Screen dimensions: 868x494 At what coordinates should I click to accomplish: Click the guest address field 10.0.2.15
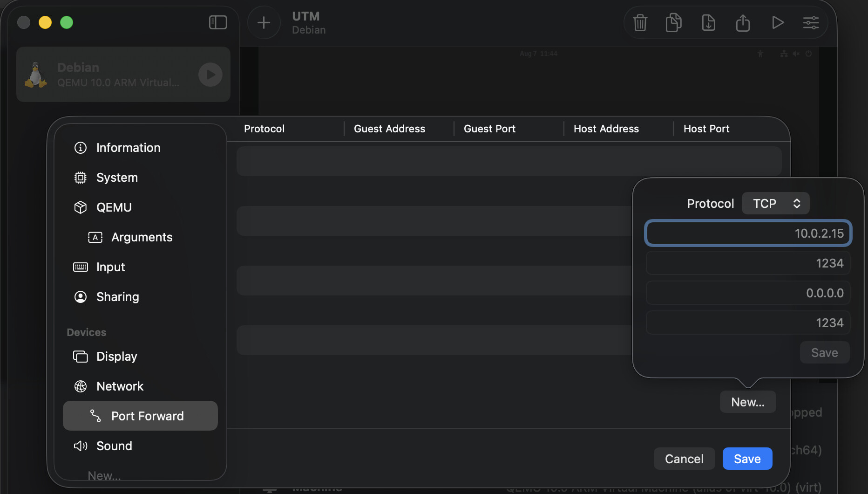point(748,233)
